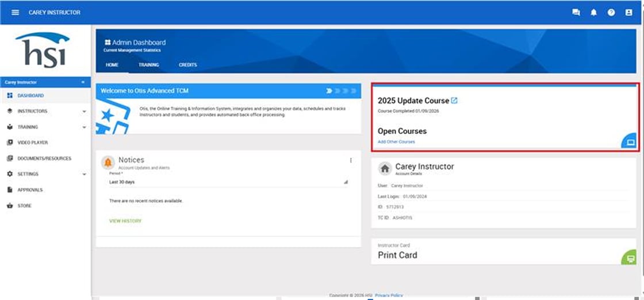Screen dimensions: 644x300
Task: Open 2025 Update Course external link icon
Action: point(454,100)
